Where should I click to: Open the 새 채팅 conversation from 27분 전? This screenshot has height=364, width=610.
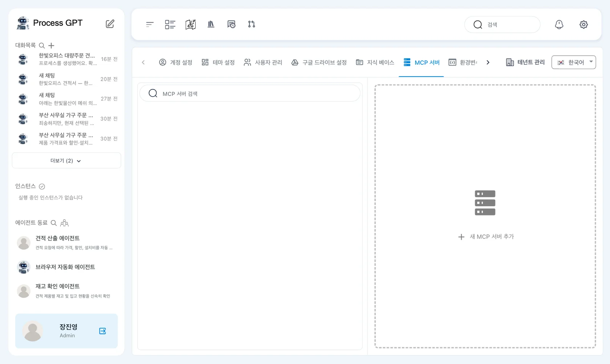pos(66,99)
